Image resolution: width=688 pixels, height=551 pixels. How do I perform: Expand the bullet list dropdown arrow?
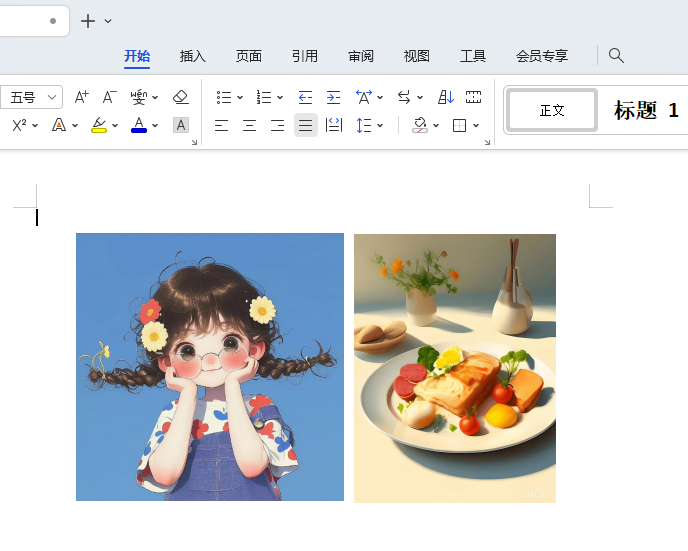(x=240, y=97)
